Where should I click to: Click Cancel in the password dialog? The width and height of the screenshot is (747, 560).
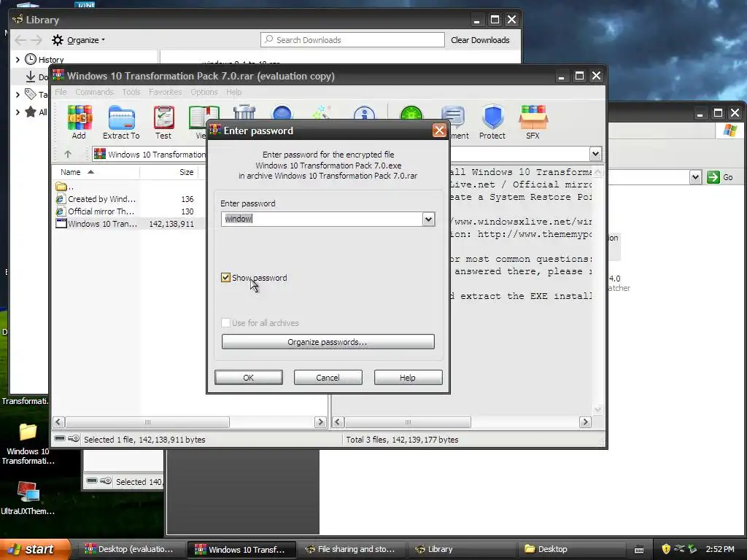tap(328, 378)
